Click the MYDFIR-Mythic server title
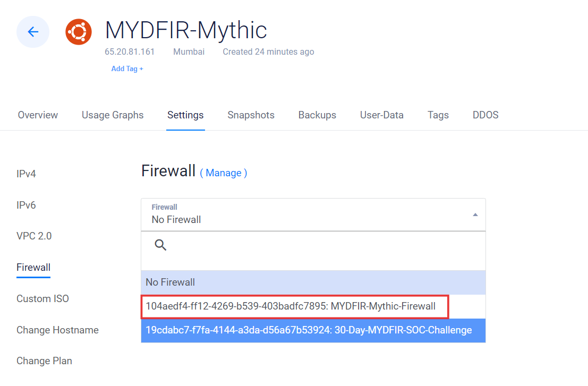Screen dimensions: 588x386 186,30
